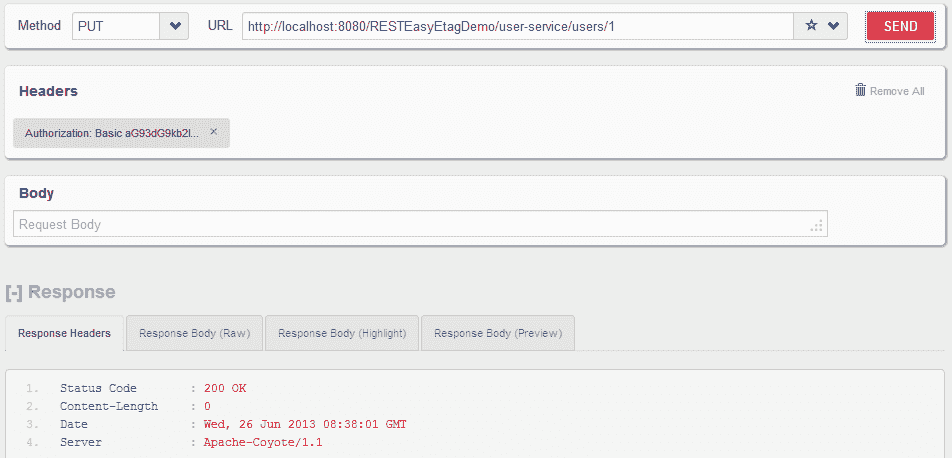The image size is (952, 458).
Task: Switch to the Response Headers tab
Action: coord(64,333)
